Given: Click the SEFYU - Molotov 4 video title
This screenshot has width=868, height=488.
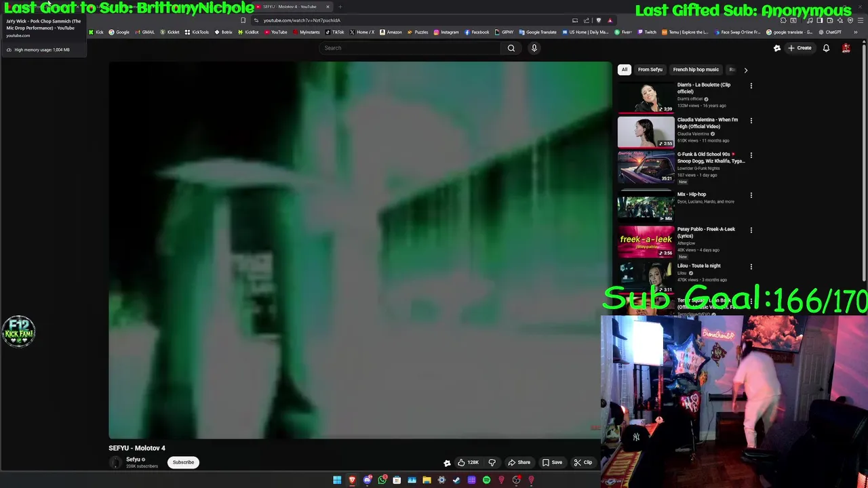Looking at the screenshot, I should tap(137, 448).
